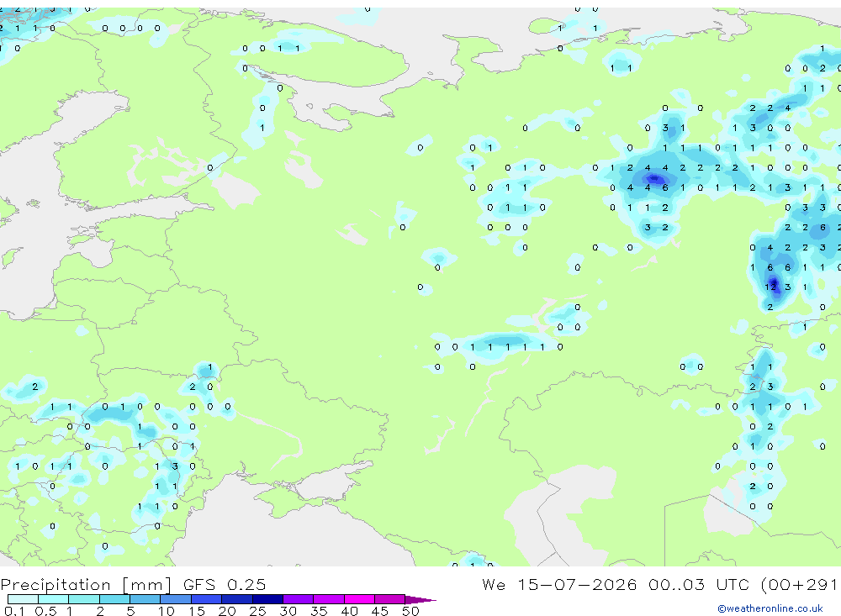The image size is (841, 616).
Task: Click the '12' precipitation value on the map
Action: point(770,287)
